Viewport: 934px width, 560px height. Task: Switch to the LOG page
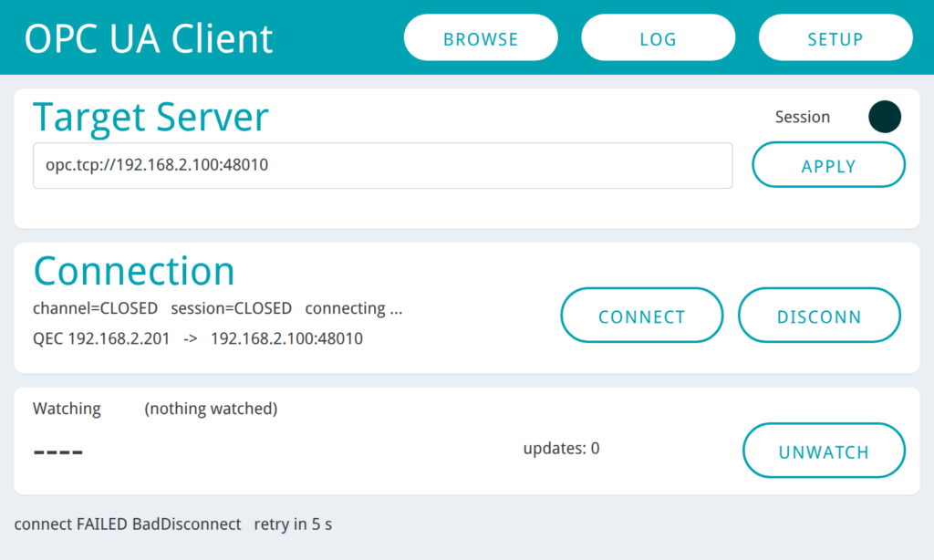(x=659, y=37)
